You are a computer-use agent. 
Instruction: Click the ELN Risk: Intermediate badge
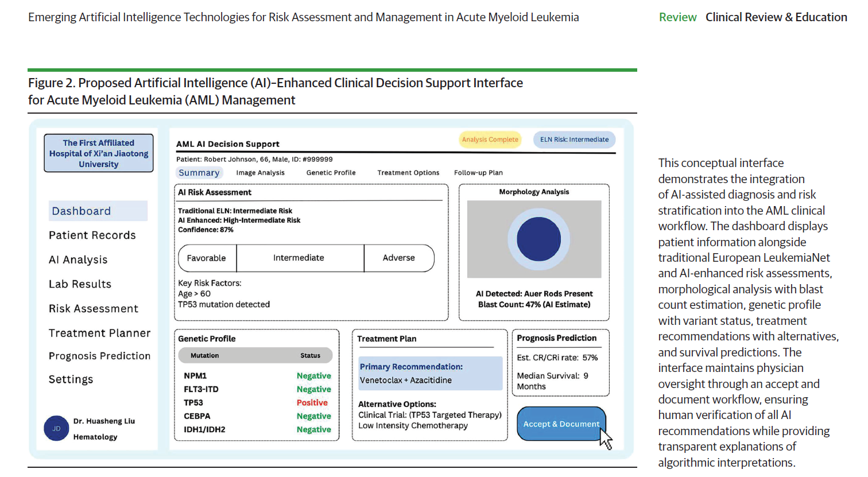[x=574, y=139]
